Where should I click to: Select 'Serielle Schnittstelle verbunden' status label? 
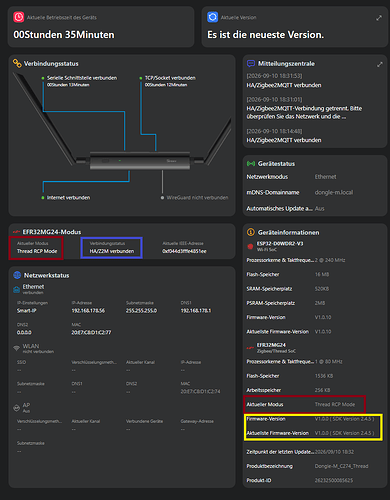click(82, 78)
